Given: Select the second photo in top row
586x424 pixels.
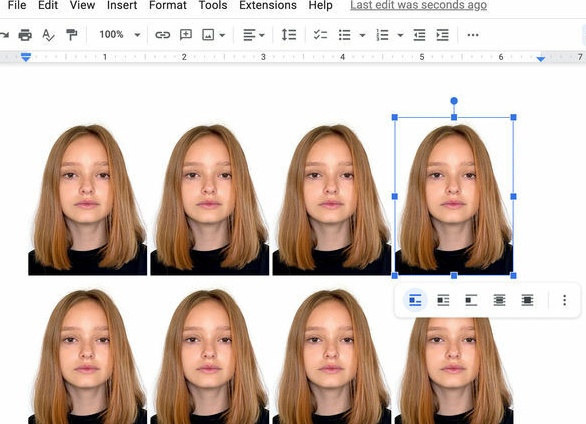Looking at the screenshot, I should tap(210, 196).
